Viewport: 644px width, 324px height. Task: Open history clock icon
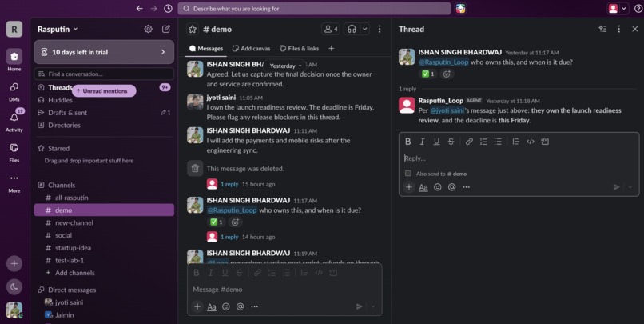[168, 8]
